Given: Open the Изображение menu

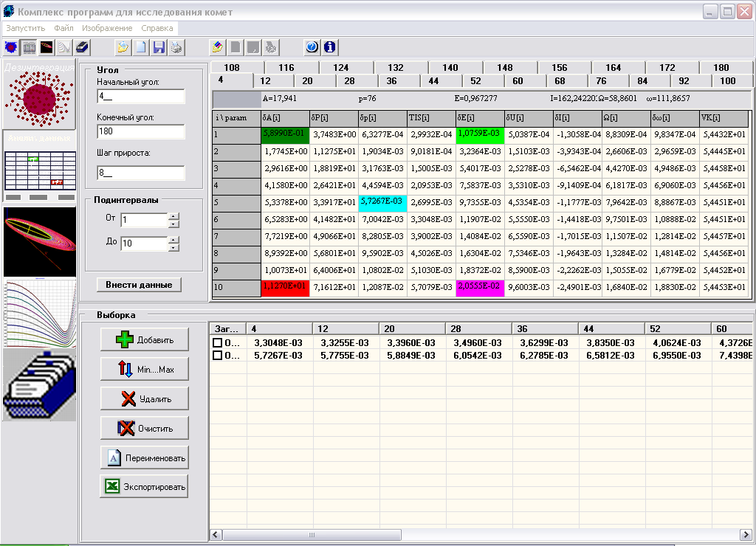Looking at the screenshot, I should pos(107,28).
